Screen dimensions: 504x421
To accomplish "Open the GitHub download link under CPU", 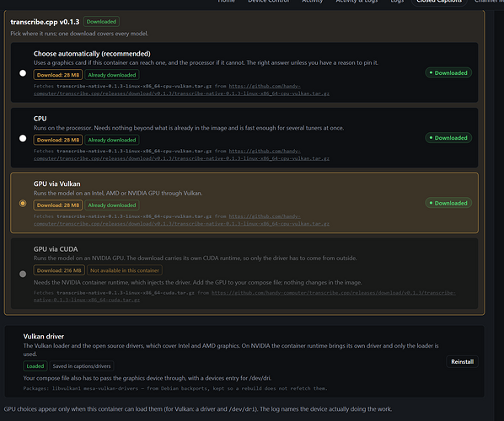I will (181, 155).
